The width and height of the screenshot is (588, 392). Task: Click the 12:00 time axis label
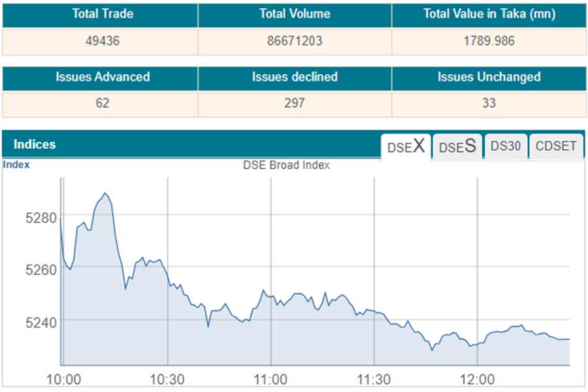pyautogui.click(x=477, y=380)
